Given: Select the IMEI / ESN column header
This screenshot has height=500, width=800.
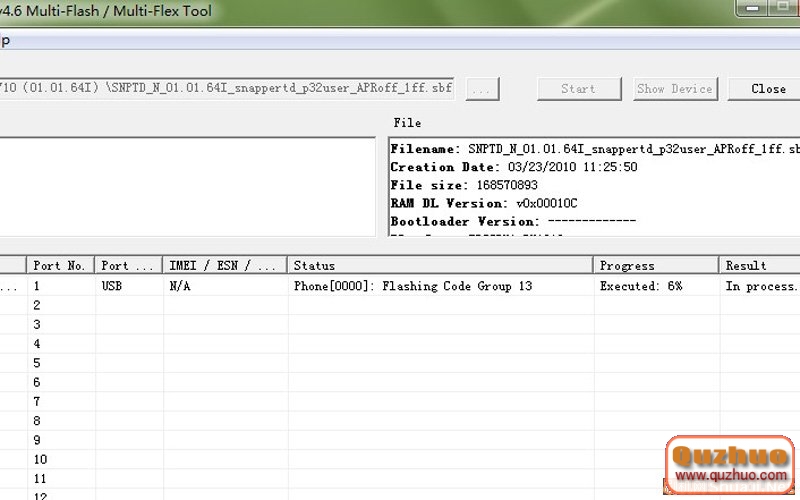Looking at the screenshot, I should click(x=224, y=265).
